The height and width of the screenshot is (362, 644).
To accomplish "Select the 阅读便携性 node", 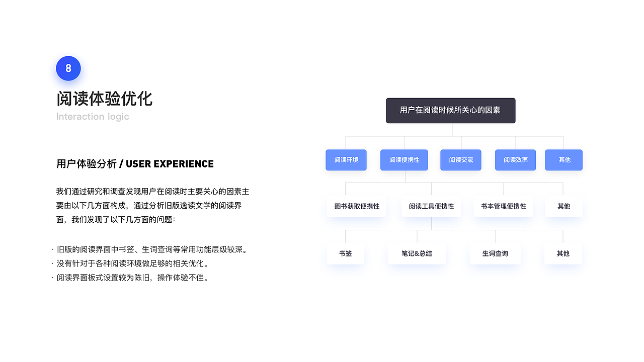I will [404, 159].
